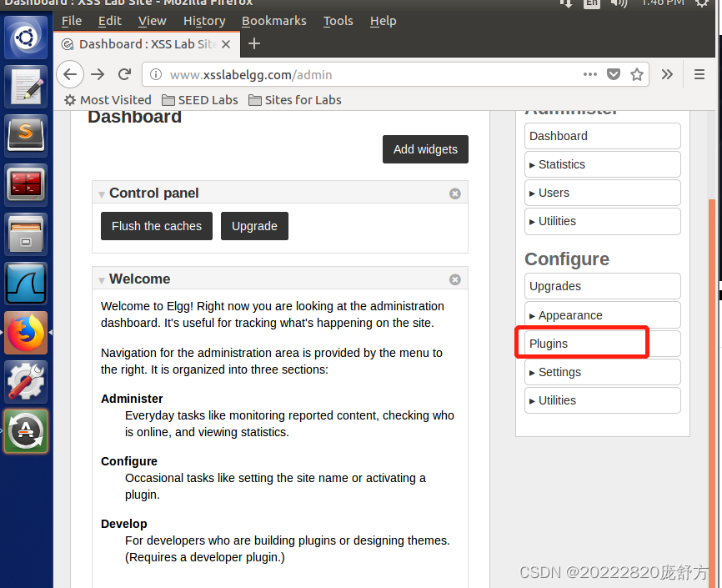Screen dimensions: 722x588
Task: Open the File menu
Action: 72,21
